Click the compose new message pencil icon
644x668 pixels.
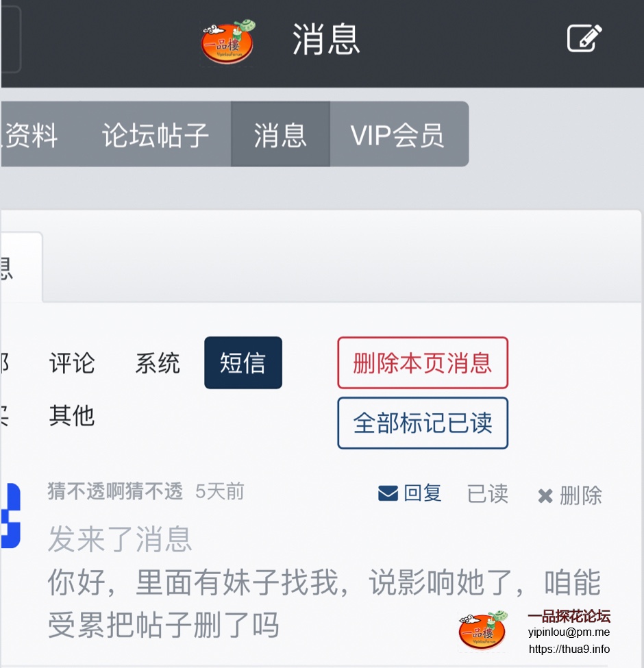click(584, 38)
